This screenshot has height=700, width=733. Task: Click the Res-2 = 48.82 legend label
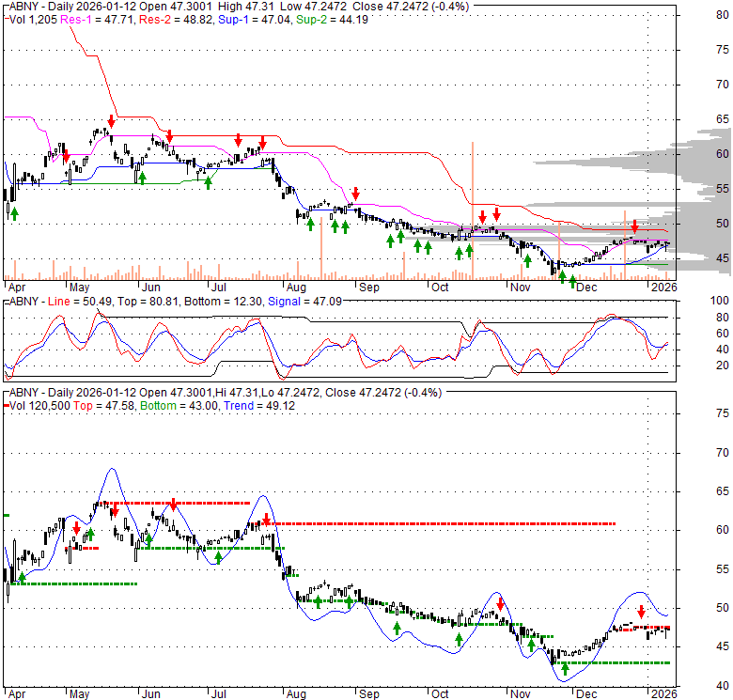click(x=177, y=20)
